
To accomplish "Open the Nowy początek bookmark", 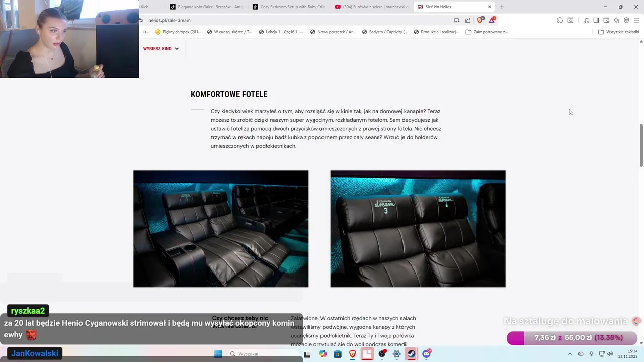I will (x=333, y=32).
